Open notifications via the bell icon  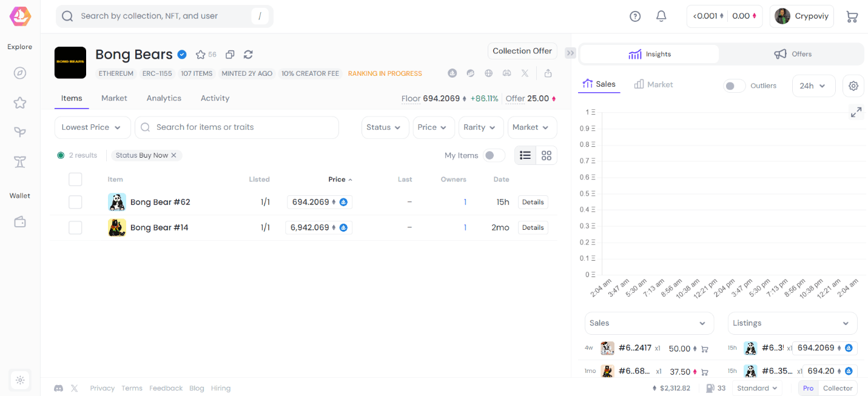pos(661,16)
